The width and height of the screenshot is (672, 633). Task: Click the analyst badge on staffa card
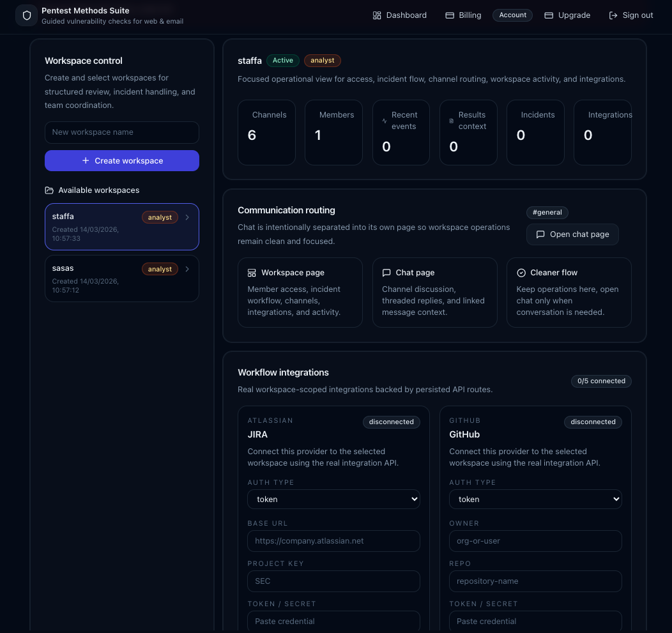pyautogui.click(x=160, y=217)
